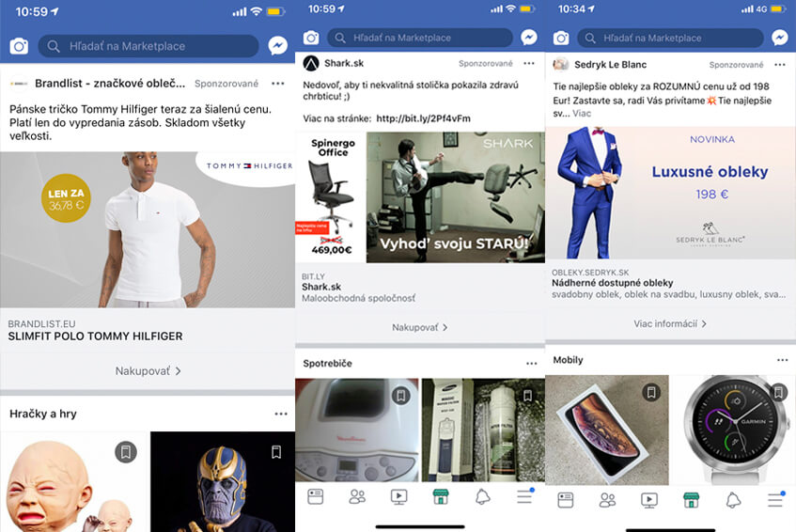This screenshot has height=532, width=796.
Task: Open the Shark.sk profile avatar
Action: coord(311,64)
